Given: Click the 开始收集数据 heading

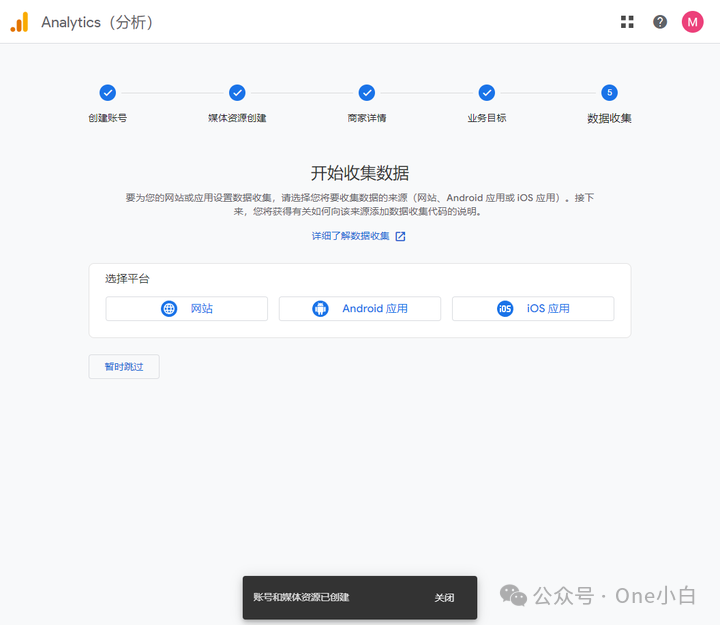Looking at the screenshot, I should pyautogui.click(x=360, y=173).
